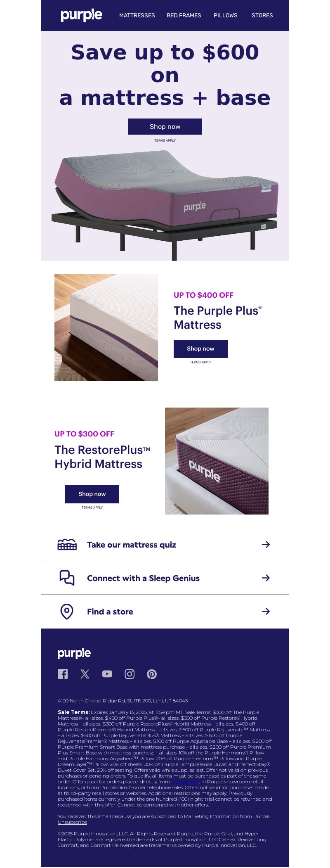
Task: Click Shop now under the $600 headline
Action: [165, 126]
